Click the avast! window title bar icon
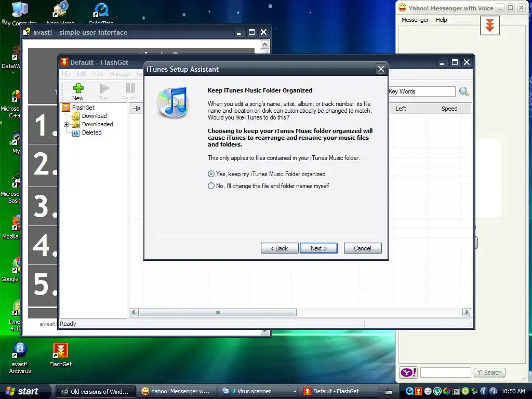 26,32
